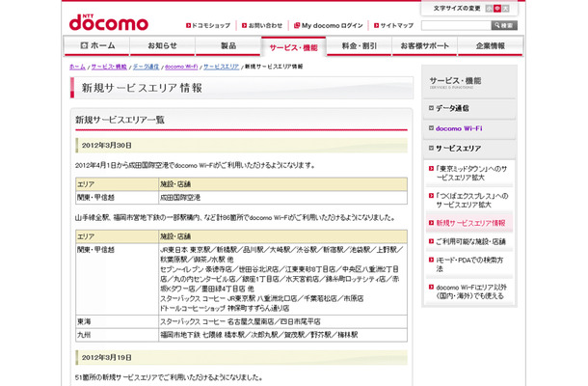This screenshot has width=588, height=386.
Task: Click the arrow icon beside サイトマップ
Action: [x=377, y=25]
